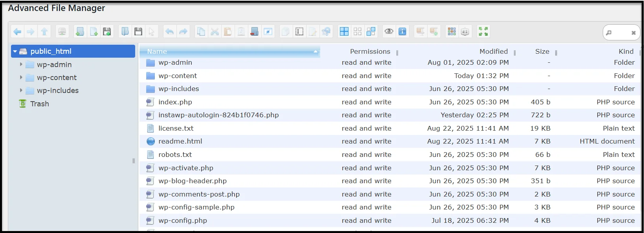This screenshot has width=644, height=233.
Task: Select the wp-blog-header.php file
Action: 390,181
